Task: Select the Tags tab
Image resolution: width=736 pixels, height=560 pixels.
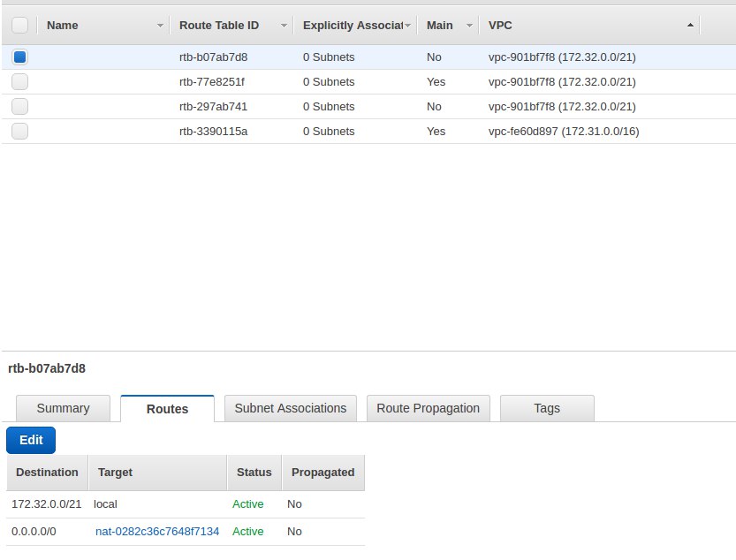Action: 547,408
